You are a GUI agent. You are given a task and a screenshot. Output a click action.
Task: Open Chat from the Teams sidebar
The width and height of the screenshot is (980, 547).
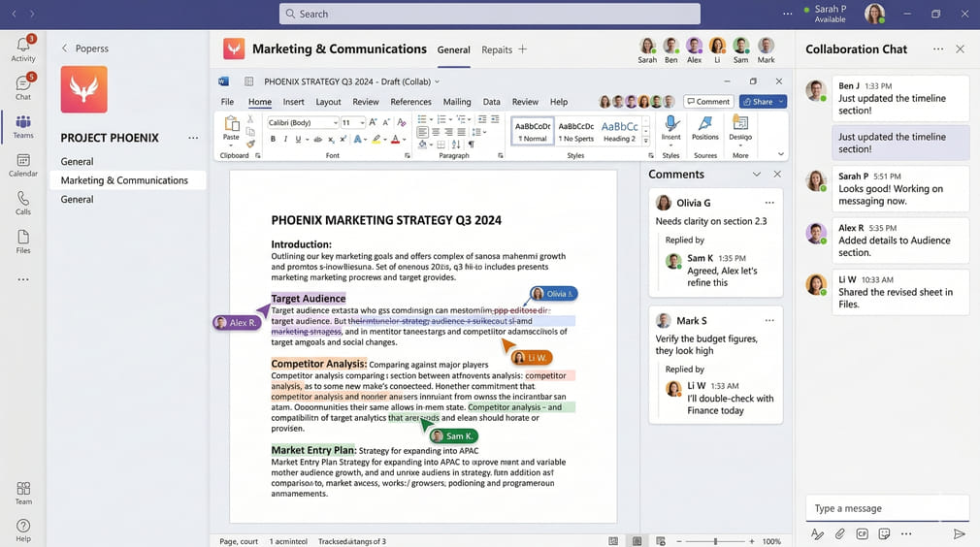coord(23,86)
